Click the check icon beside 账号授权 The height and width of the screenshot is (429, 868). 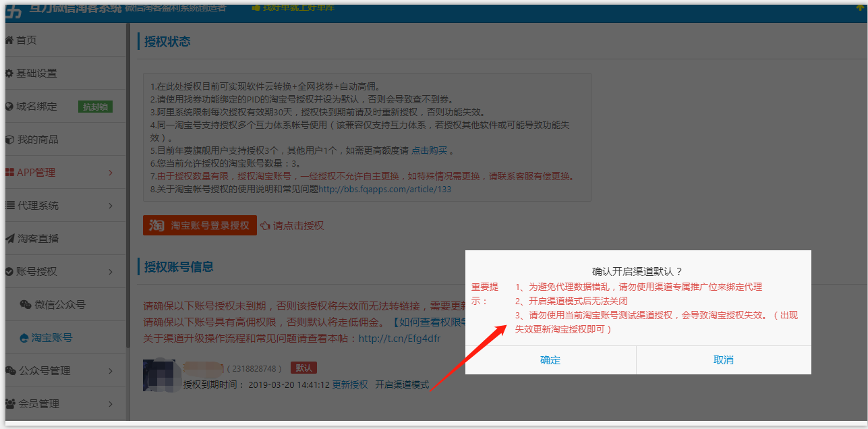pyautogui.click(x=9, y=272)
